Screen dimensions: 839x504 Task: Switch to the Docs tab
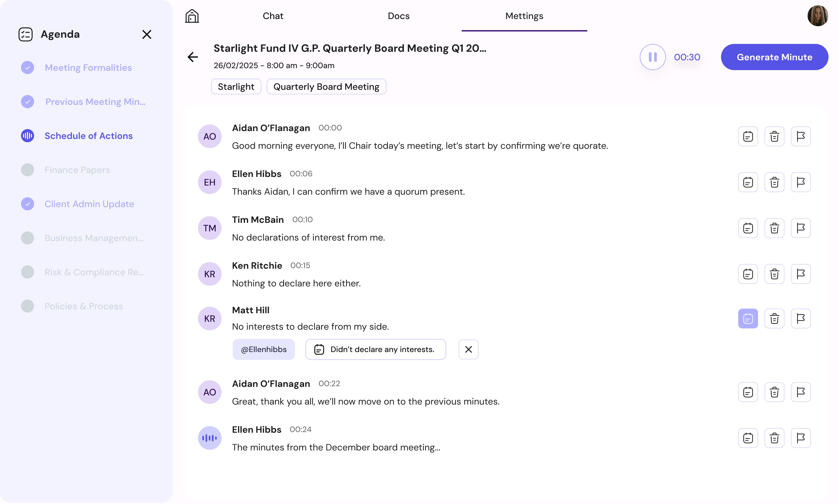pos(399,16)
